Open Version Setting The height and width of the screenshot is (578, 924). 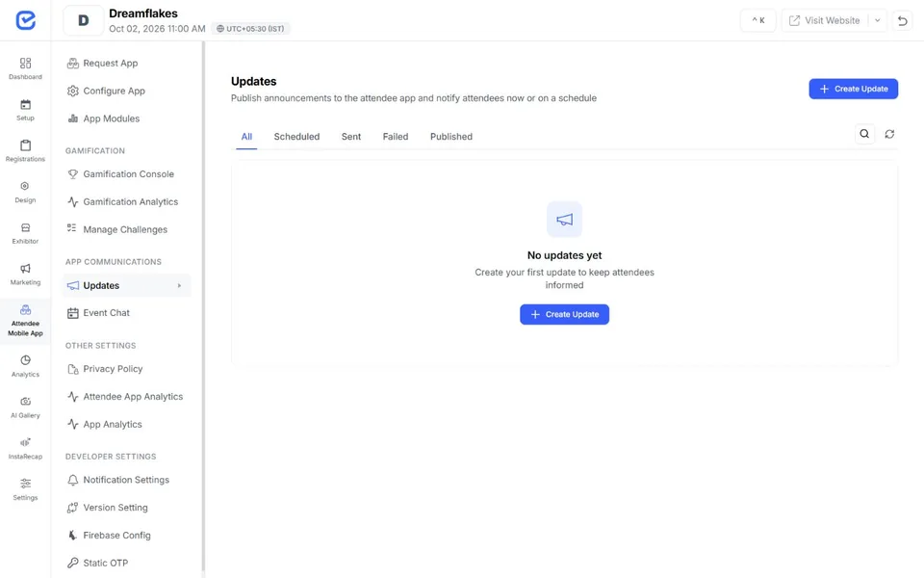(127, 508)
